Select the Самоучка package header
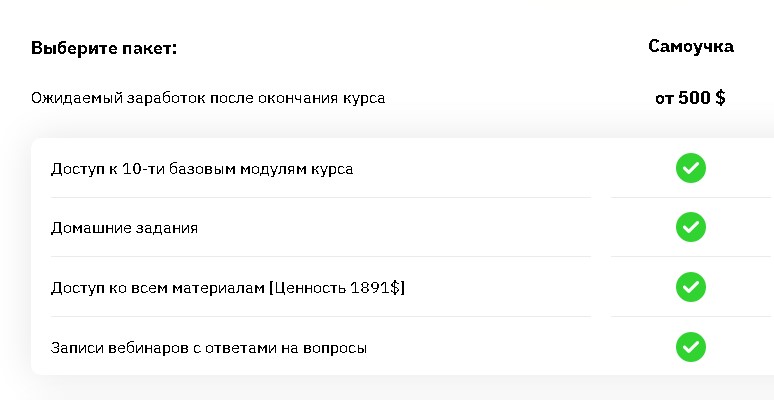This screenshot has width=774, height=400. point(690,47)
